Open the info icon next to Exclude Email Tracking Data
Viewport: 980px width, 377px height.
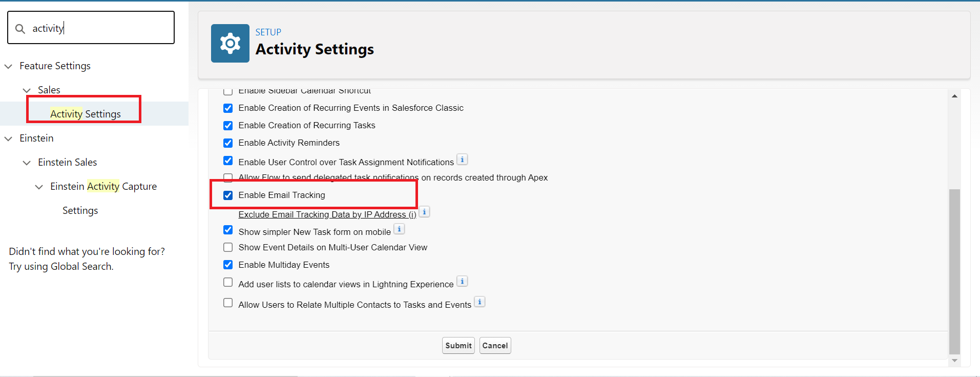pyautogui.click(x=424, y=211)
